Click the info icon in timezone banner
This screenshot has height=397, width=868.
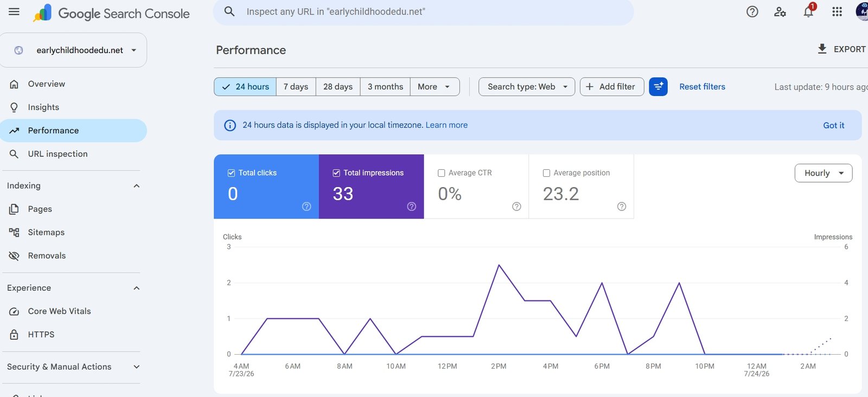[230, 125]
